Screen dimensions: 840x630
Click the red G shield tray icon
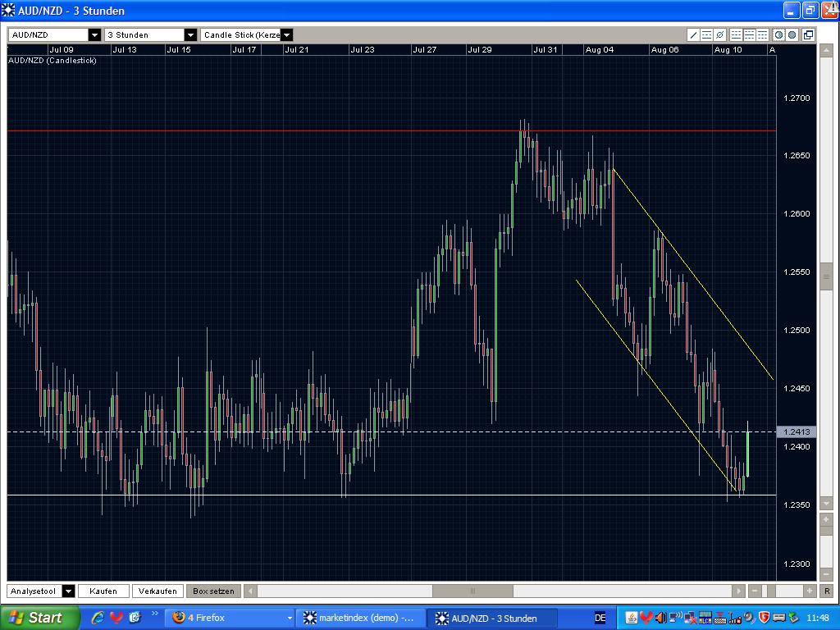764,618
